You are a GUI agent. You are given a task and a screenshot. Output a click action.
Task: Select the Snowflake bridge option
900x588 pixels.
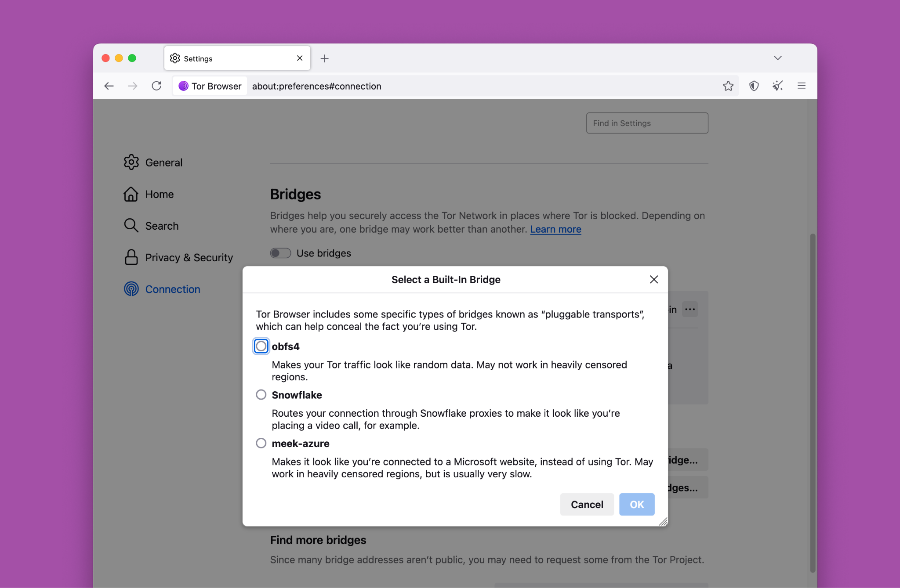point(261,395)
